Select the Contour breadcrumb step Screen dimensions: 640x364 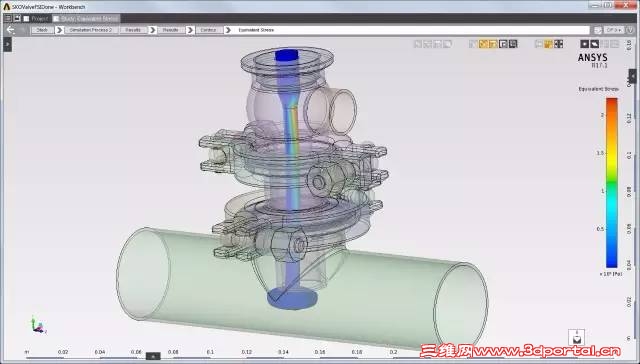[x=208, y=30]
